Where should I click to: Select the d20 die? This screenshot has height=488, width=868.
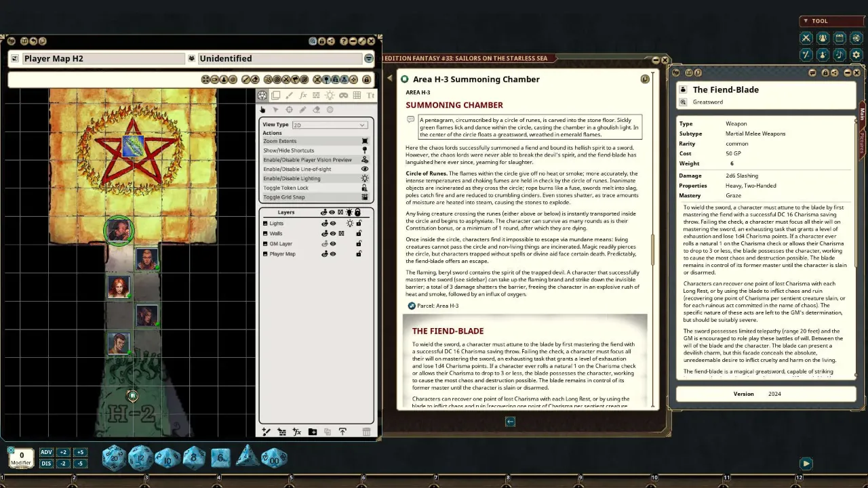tap(114, 457)
